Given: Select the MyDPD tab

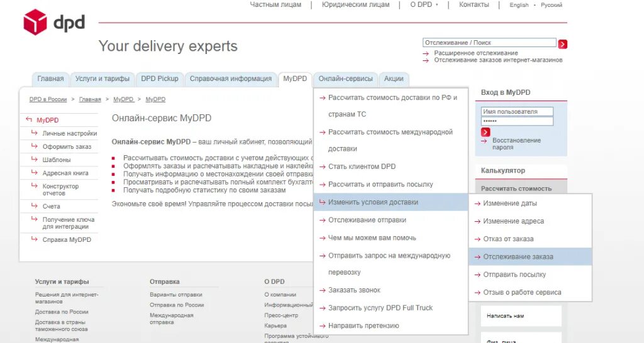Looking at the screenshot, I should pos(295,79).
